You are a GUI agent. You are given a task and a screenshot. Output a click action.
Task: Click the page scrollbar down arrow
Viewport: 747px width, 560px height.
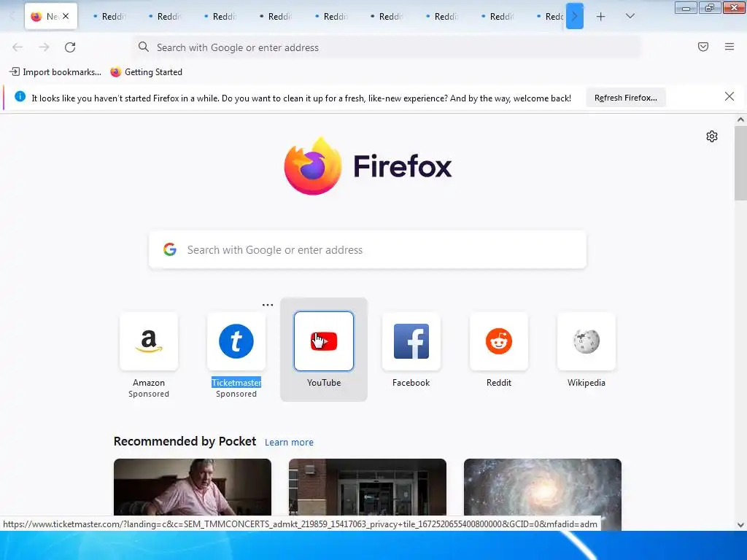tap(740, 525)
